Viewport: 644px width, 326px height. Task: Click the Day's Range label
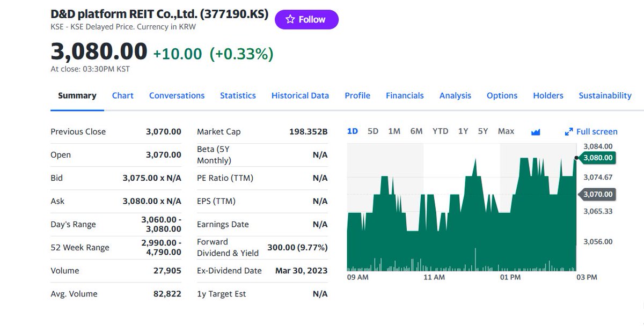(x=73, y=225)
